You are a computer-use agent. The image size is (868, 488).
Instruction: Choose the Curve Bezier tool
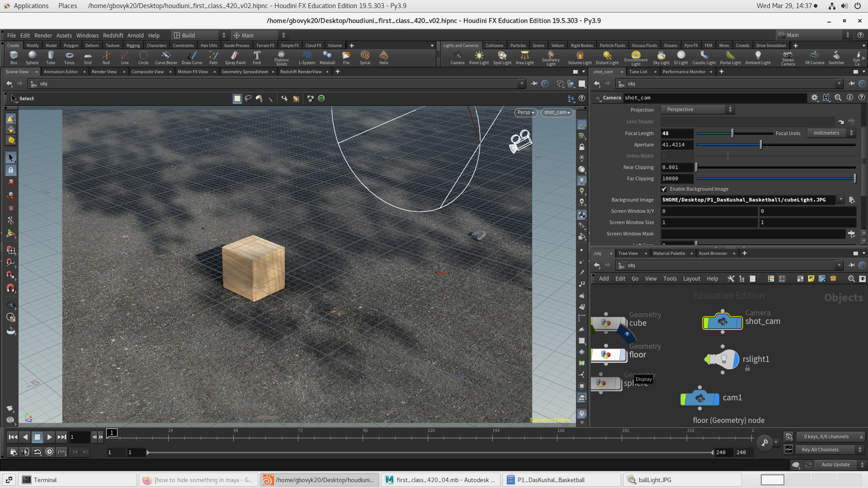pos(166,57)
